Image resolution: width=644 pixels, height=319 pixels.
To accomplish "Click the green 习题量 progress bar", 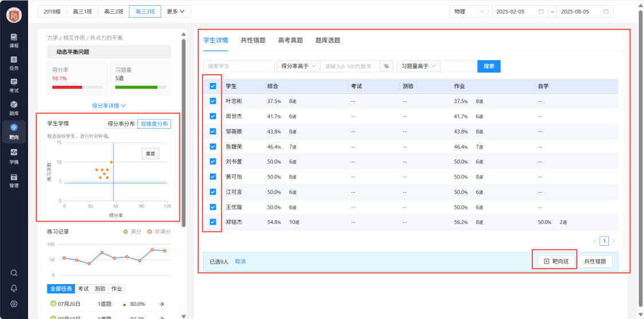I will pos(140,87).
